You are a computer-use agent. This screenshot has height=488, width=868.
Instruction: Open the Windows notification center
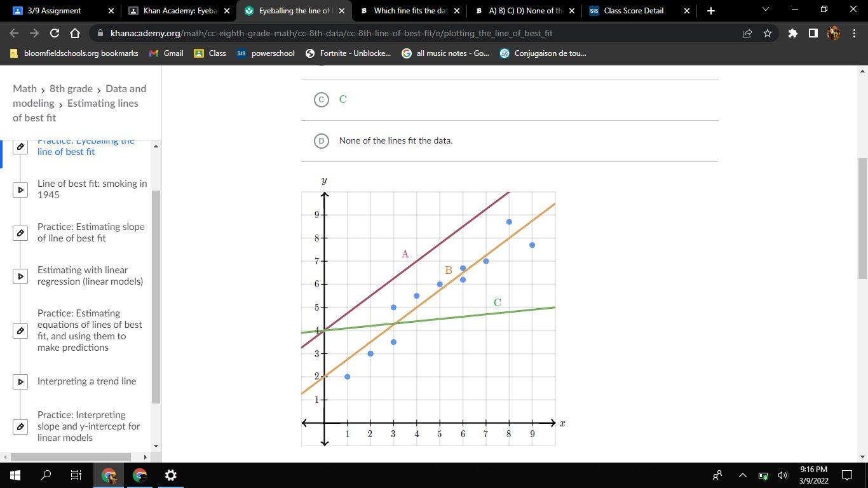[x=847, y=475]
